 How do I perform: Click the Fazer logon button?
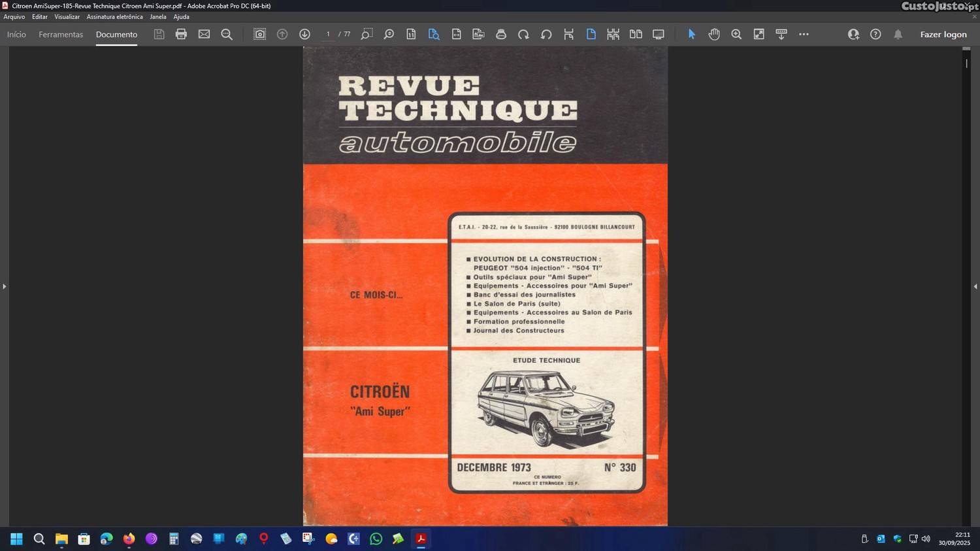click(943, 35)
